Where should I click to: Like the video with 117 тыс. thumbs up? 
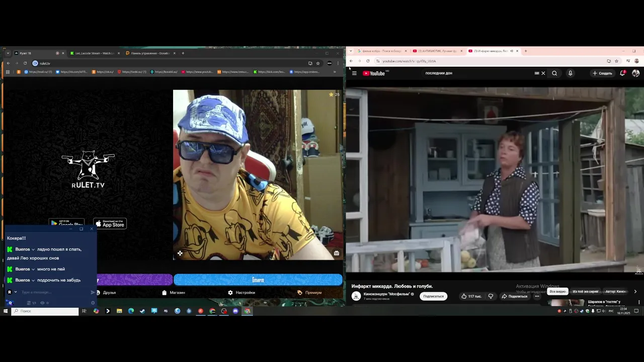pos(471,296)
